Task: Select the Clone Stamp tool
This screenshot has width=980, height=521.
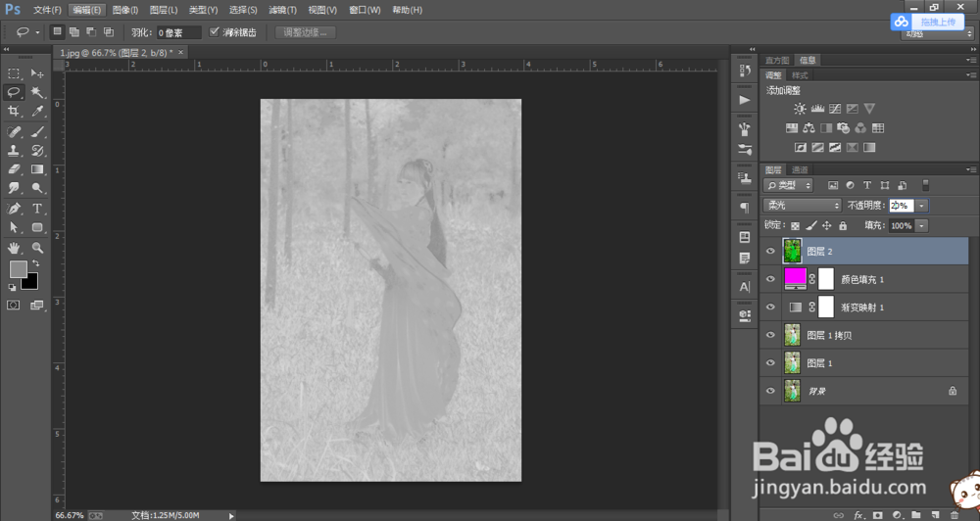Action: click(x=14, y=151)
